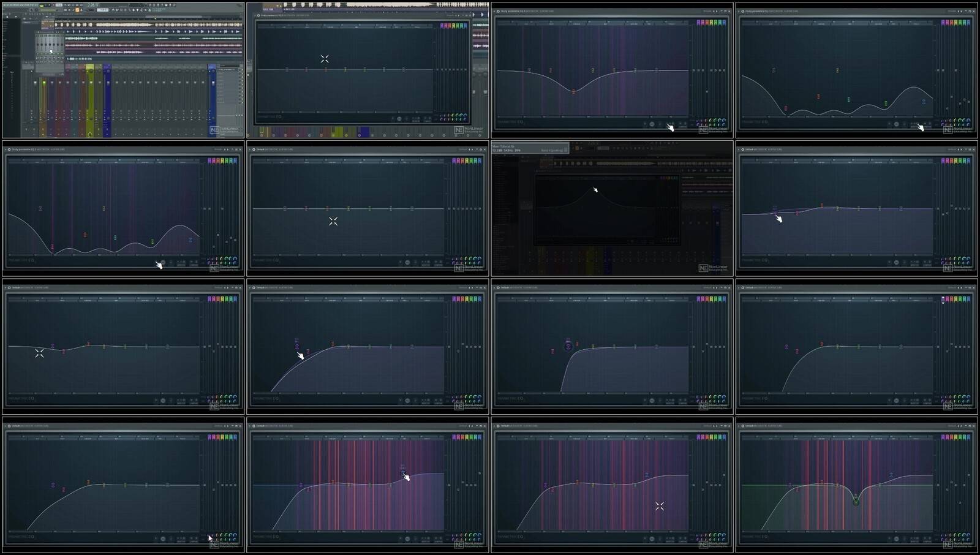
Task: Click the next-preset arrow in the notch-curve EQ title bar
Action: coord(962,426)
